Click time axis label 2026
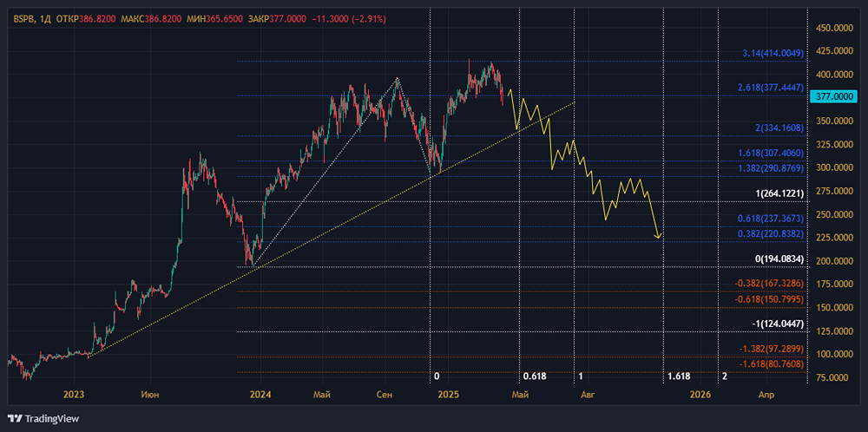Image resolution: width=868 pixels, height=432 pixels. click(x=700, y=395)
